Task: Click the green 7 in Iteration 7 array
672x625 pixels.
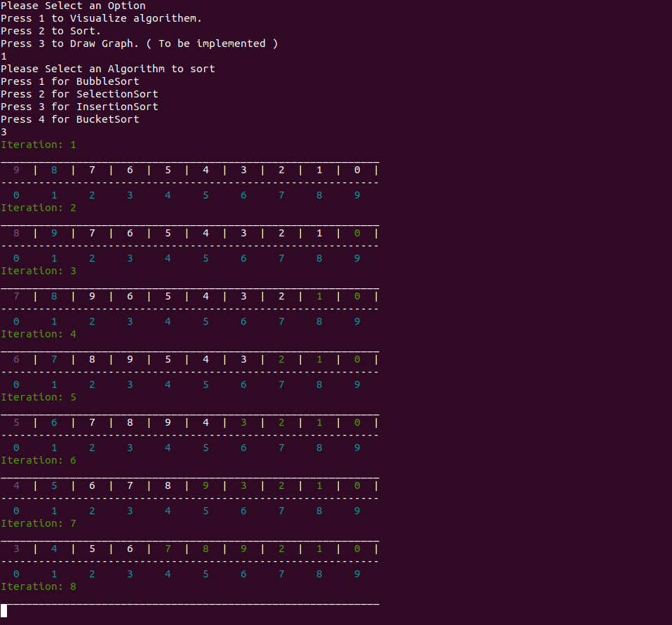Action: [168, 549]
